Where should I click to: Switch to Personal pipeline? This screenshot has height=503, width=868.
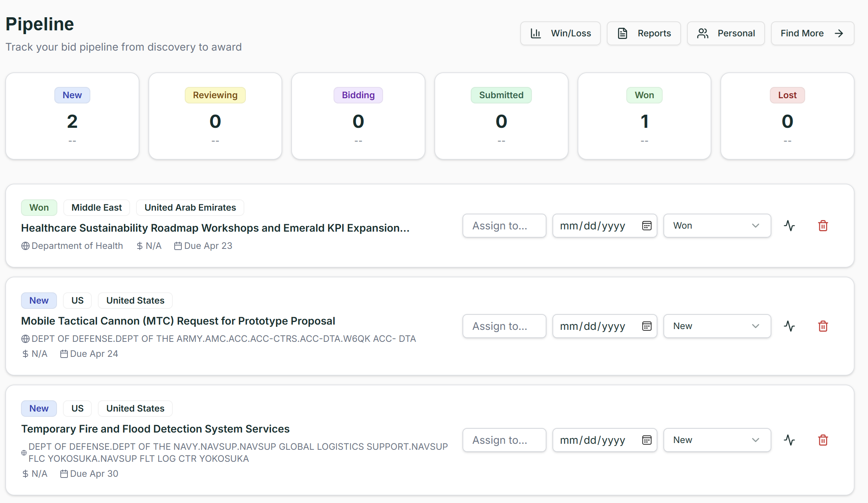click(x=726, y=33)
